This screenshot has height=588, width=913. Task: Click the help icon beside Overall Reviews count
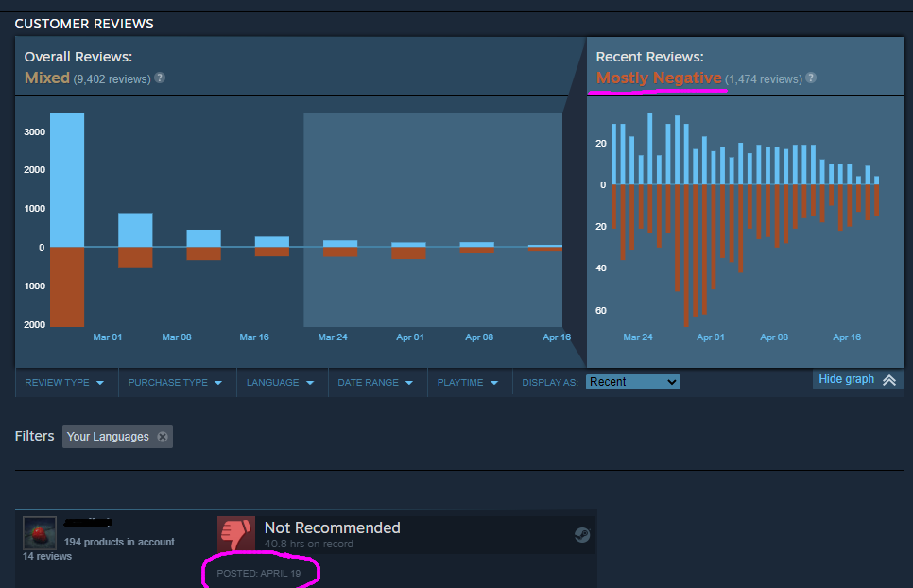(x=160, y=78)
